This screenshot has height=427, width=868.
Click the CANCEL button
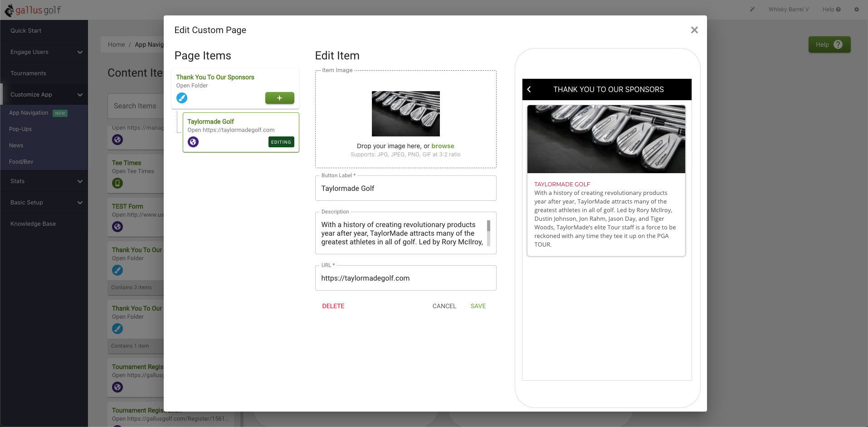pos(444,306)
